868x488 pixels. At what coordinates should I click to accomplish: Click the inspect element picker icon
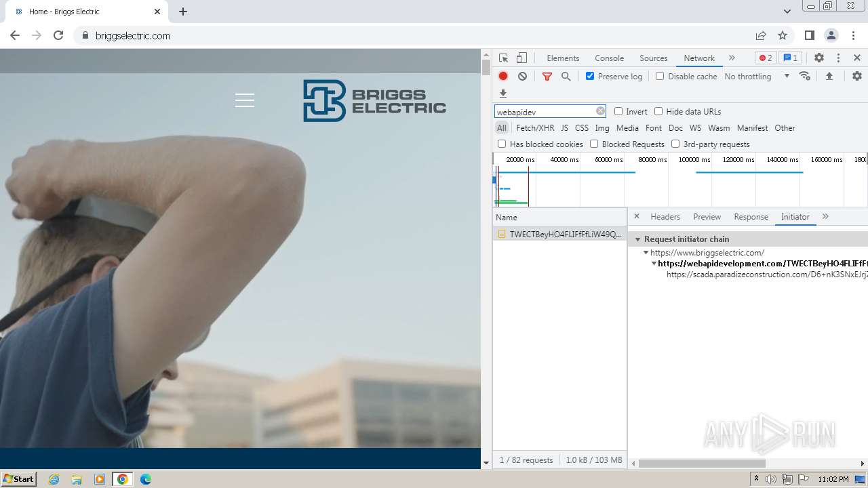point(503,58)
